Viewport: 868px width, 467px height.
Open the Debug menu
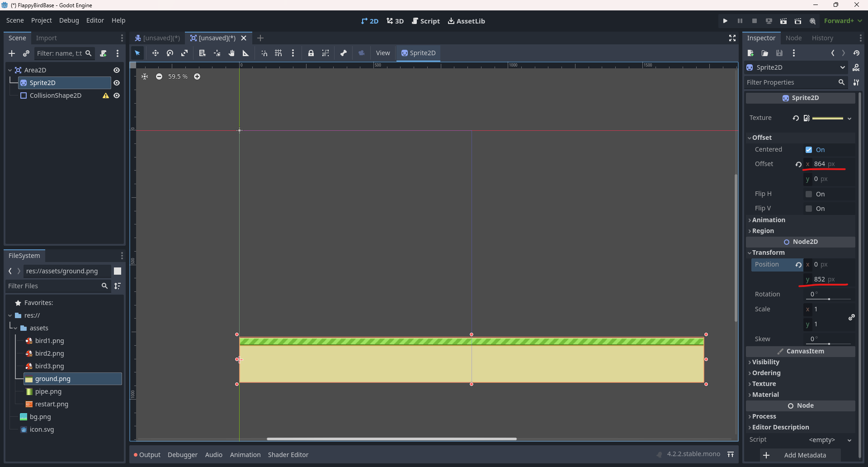tap(69, 20)
